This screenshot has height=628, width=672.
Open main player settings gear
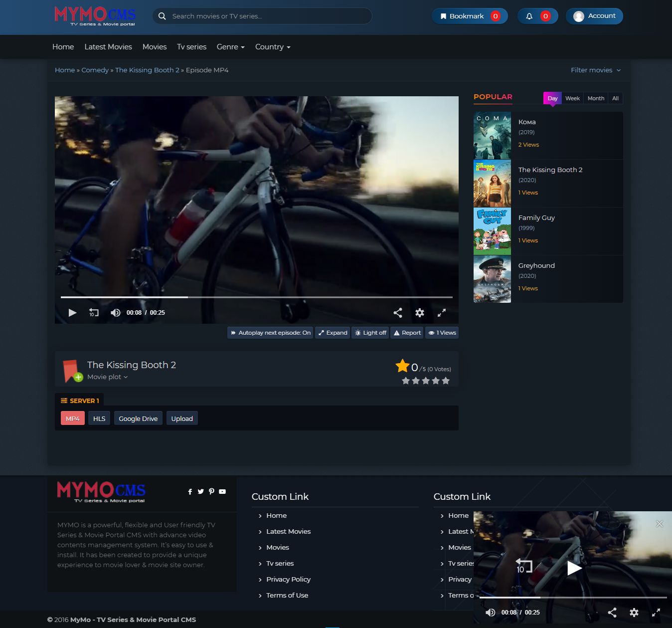(x=420, y=313)
